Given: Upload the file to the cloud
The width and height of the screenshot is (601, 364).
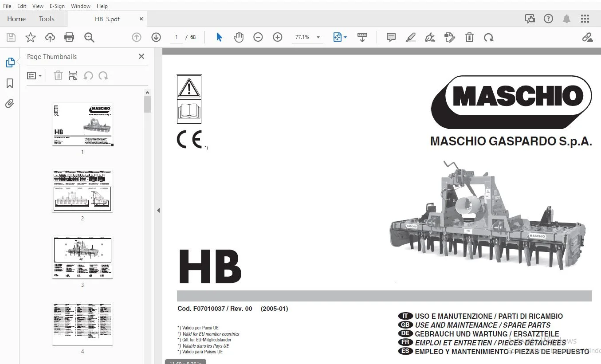Looking at the screenshot, I should tap(50, 37).
